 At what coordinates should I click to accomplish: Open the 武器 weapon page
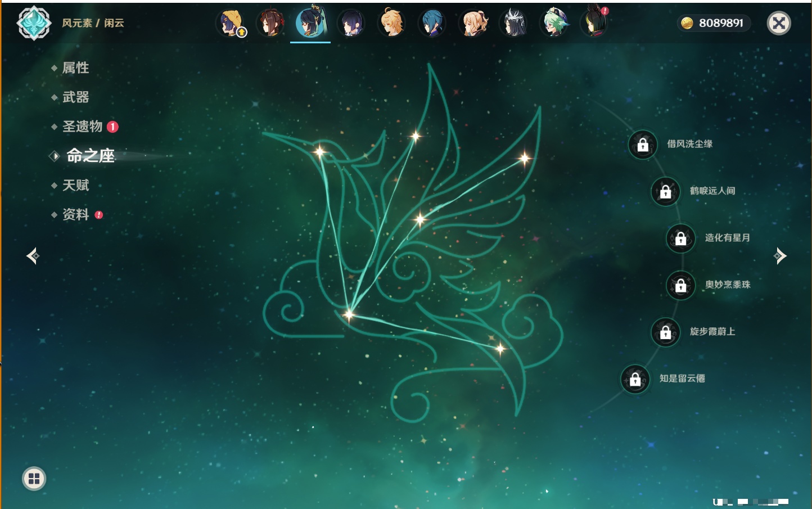[75, 97]
